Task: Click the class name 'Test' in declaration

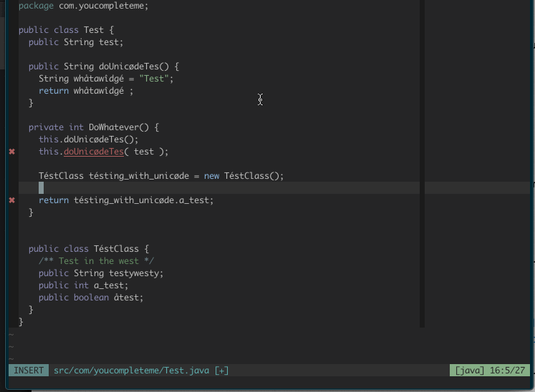Action: click(94, 30)
